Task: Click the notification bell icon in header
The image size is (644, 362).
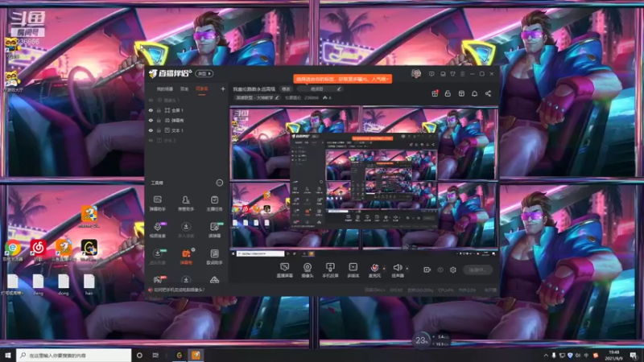Action: 474,93
